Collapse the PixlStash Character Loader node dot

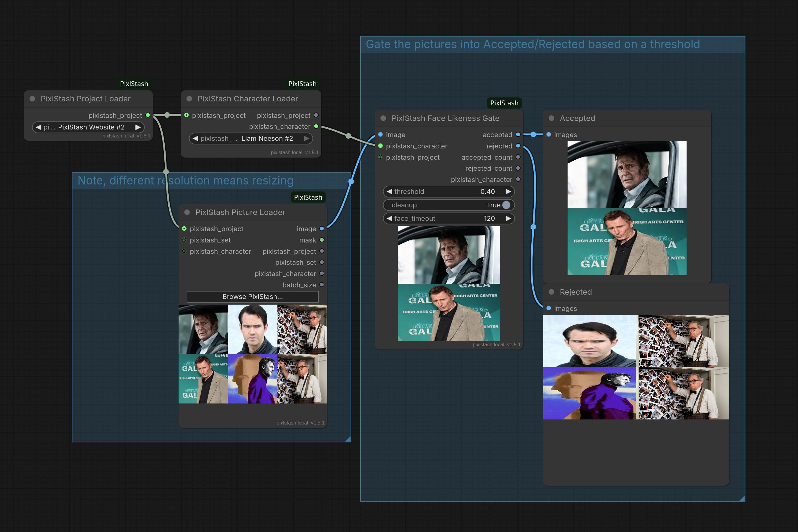click(x=189, y=99)
